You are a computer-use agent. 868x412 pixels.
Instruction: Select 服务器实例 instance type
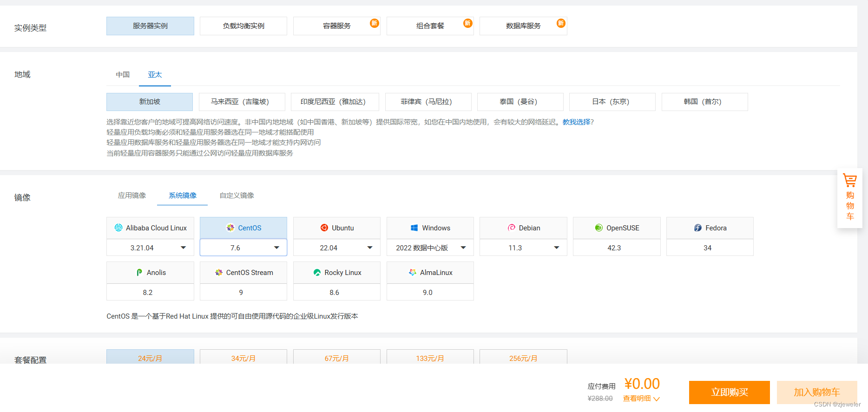pos(150,26)
